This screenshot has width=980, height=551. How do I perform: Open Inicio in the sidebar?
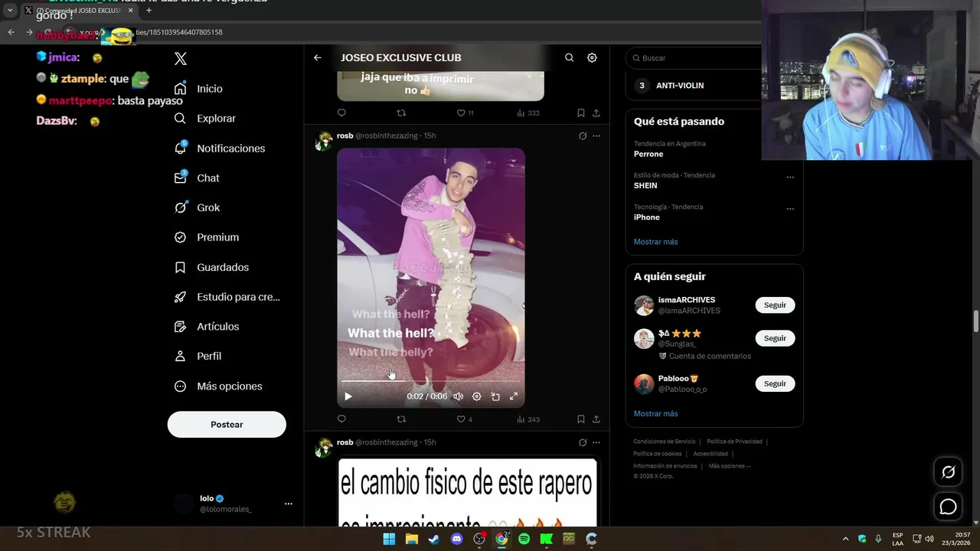click(199, 89)
